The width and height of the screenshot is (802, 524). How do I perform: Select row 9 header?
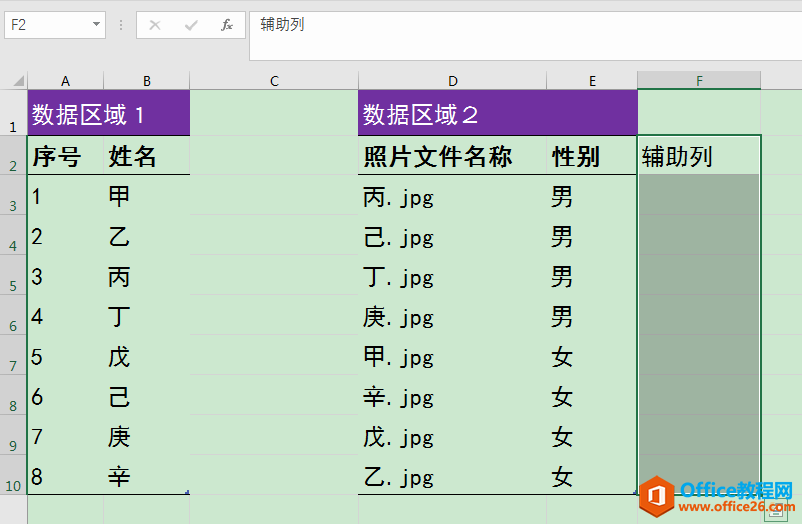pyautogui.click(x=13, y=434)
